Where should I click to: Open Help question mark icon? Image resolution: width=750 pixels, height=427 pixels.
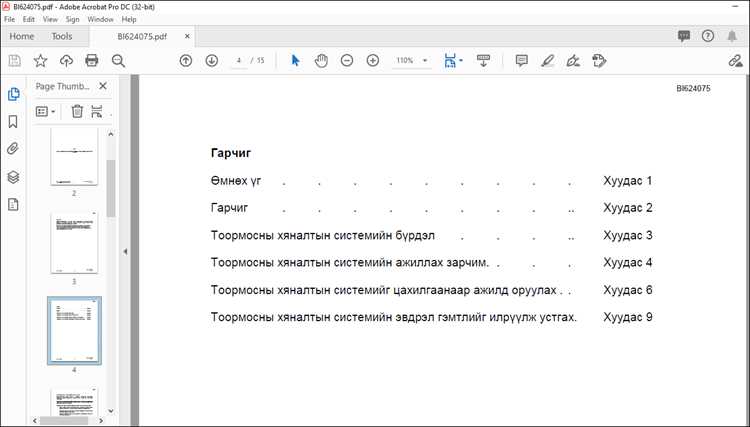[x=708, y=36]
